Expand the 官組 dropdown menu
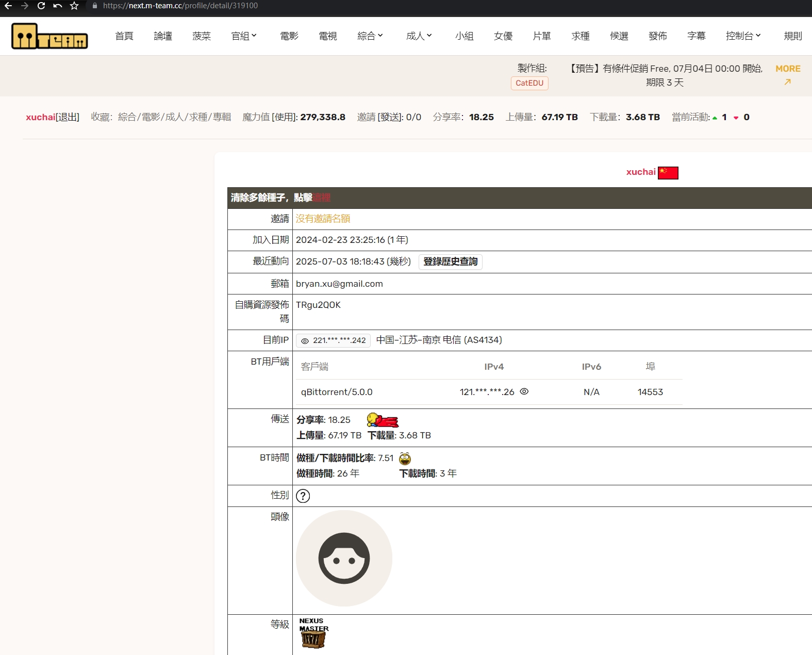 coord(244,36)
